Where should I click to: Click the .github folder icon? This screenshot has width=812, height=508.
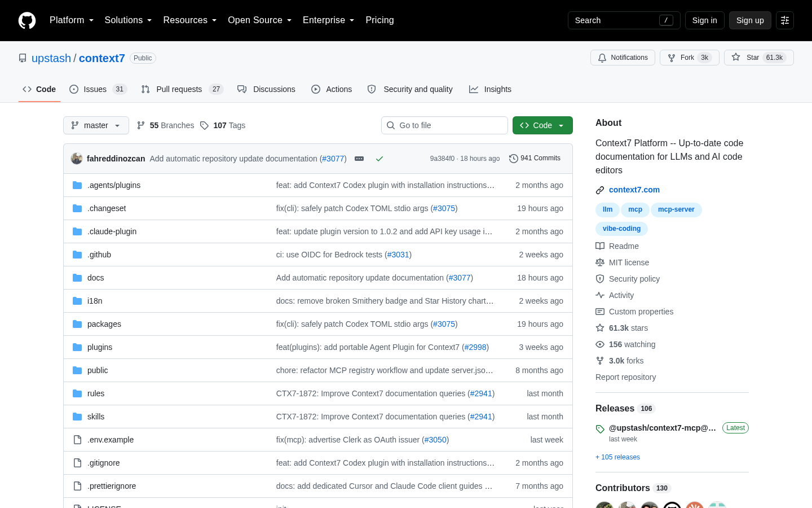tap(77, 255)
